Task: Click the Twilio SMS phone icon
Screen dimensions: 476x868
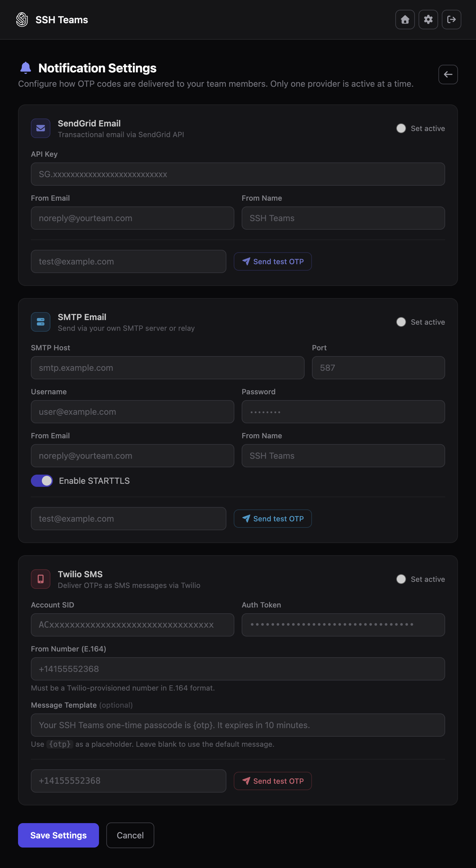Action: click(x=41, y=579)
